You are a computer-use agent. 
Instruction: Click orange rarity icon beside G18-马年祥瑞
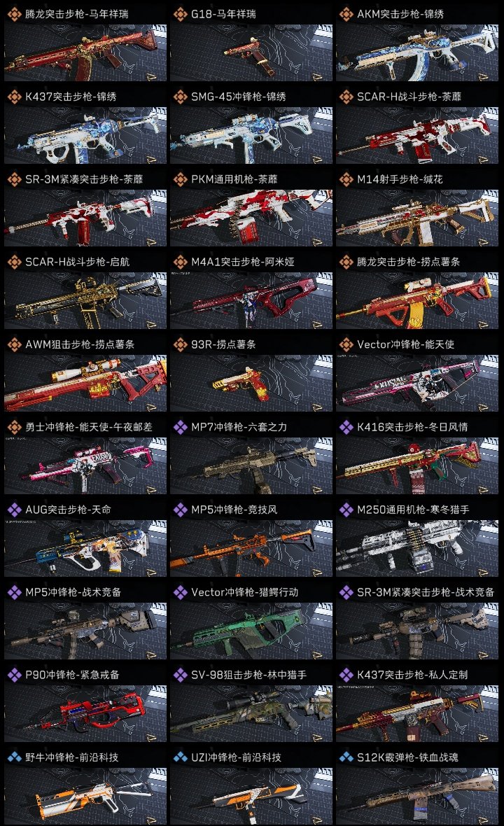(x=180, y=14)
